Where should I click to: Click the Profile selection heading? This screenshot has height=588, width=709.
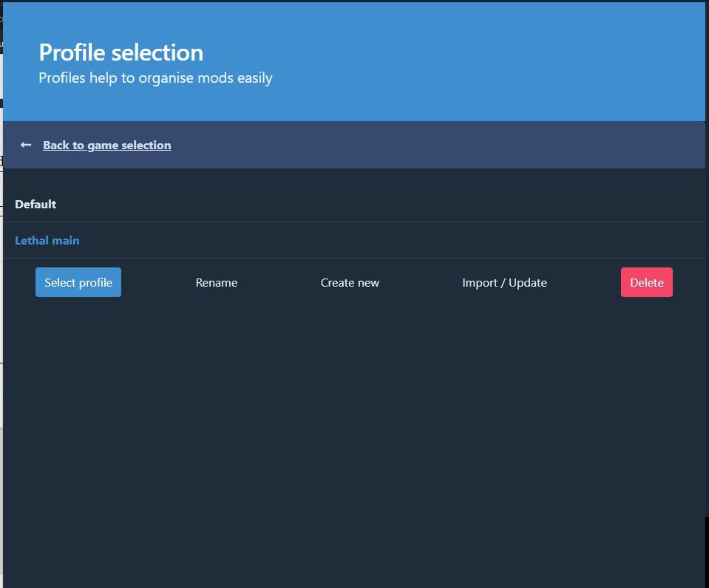pos(121,52)
